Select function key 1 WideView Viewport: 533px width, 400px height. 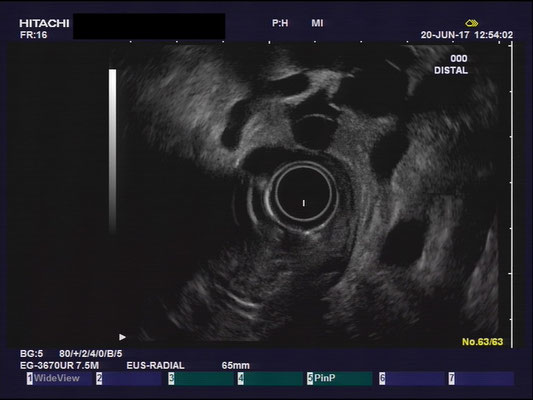pos(60,378)
